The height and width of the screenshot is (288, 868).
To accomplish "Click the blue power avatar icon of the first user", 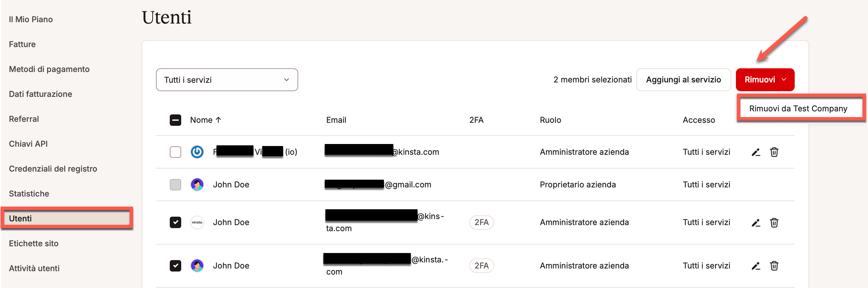I will pyautogui.click(x=197, y=152).
